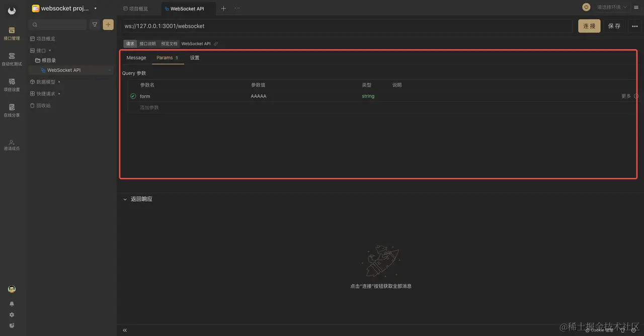Collapse the 返回响应 section
644x336 pixels.
(x=125, y=199)
